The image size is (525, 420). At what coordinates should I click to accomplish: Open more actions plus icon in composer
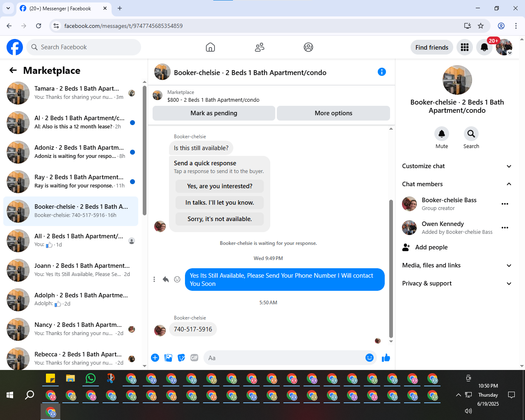pyautogui.click(x=155, y=358)
